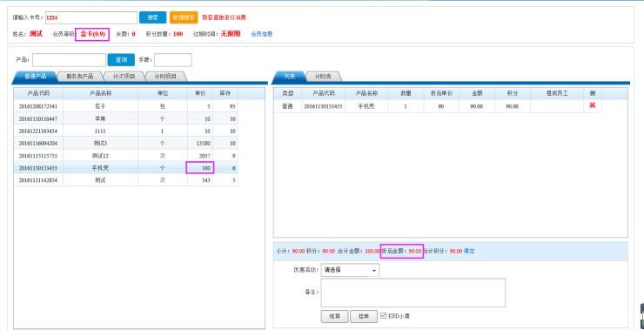
Task: Click the 折后单价 column header
Action: tap(440, 94)
